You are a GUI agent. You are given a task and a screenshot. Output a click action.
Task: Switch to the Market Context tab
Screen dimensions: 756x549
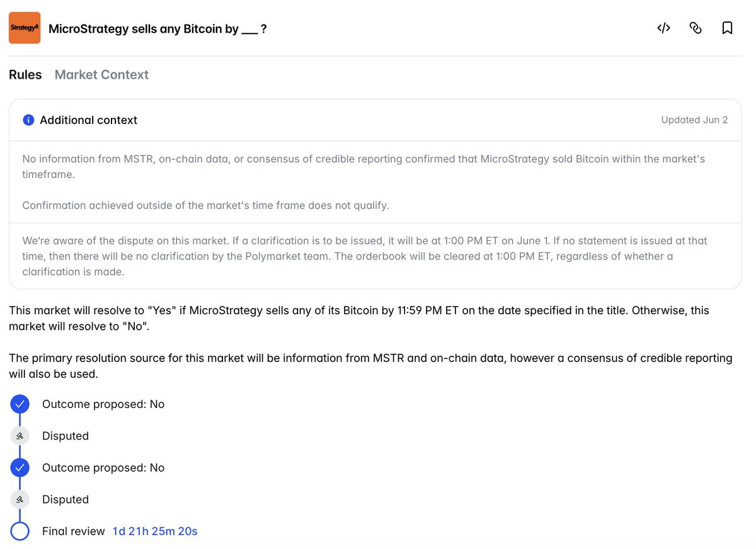click(101, 74)
